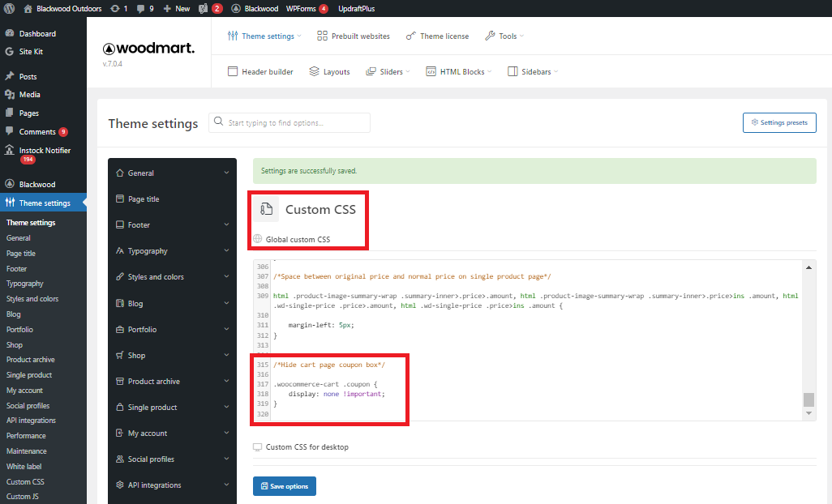Screen dimensions: 832x504
Task: Open Single product submenu link in sidebar
Action: click(29, 374)
